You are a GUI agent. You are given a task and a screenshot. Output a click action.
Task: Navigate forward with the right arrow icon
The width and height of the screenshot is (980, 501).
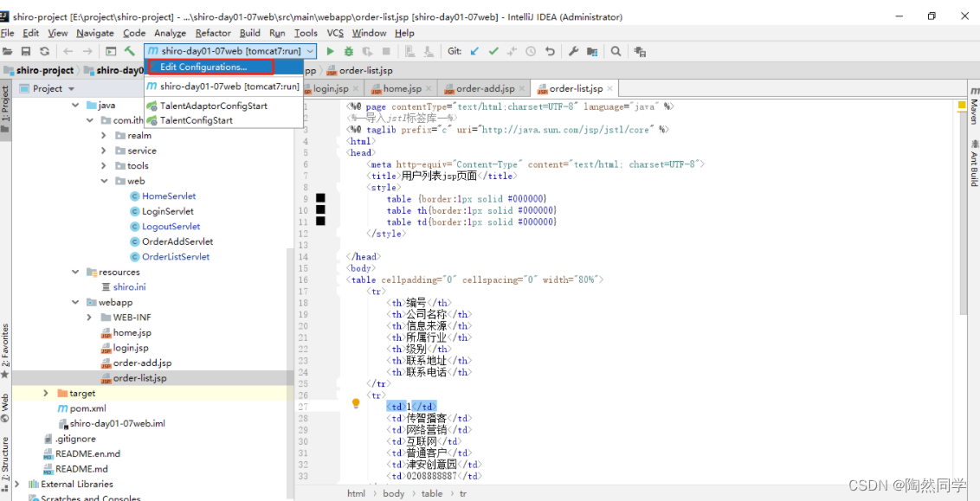tap(87, 51)
